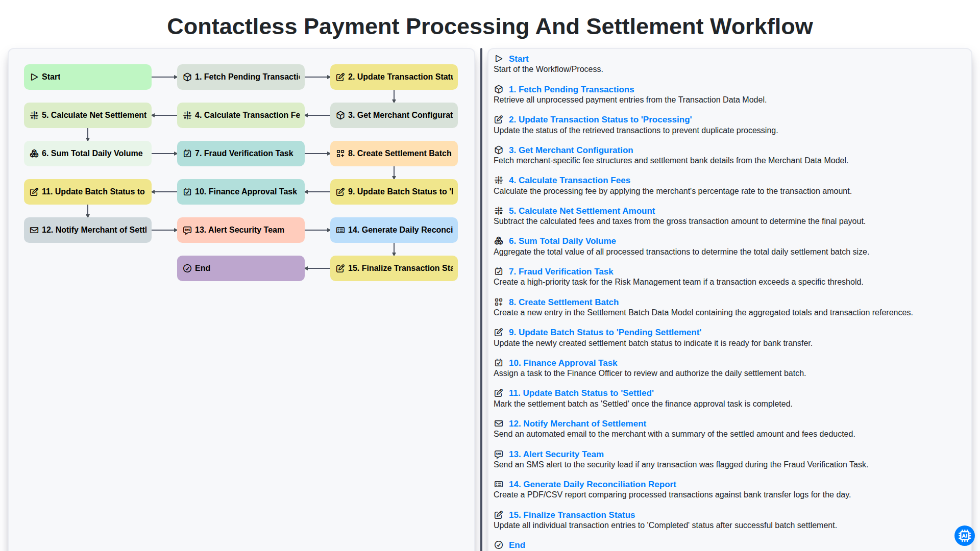
Task: Open the '13. Alert Security Team' link
Action: click(556, 454)
